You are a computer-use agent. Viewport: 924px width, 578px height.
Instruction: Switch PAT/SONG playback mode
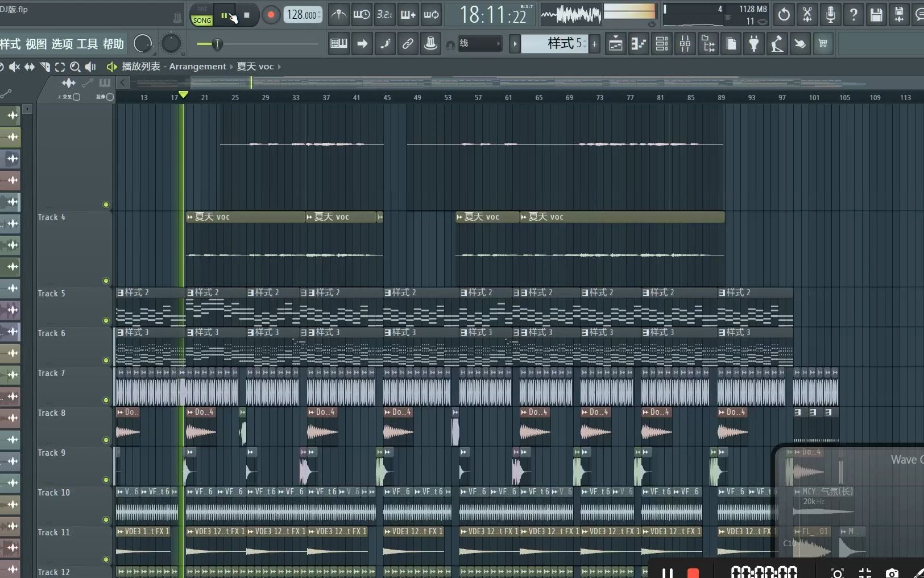click(202, 16)
